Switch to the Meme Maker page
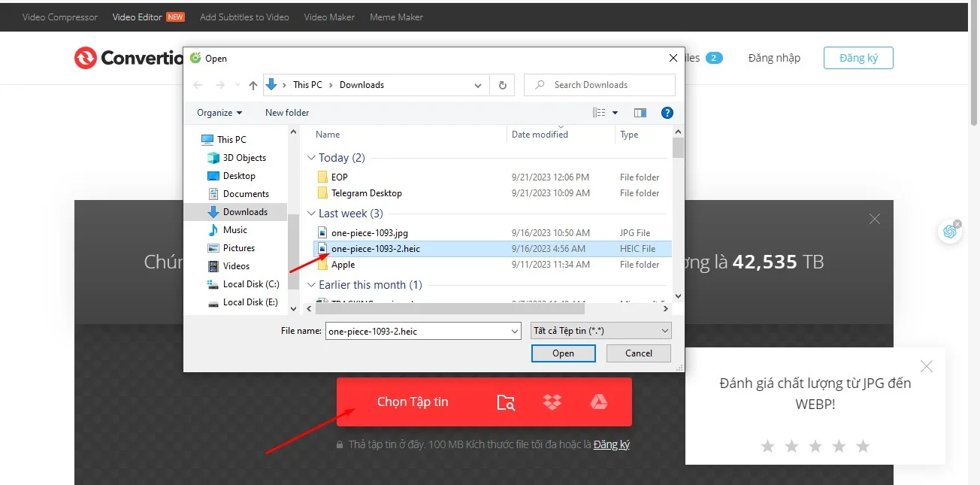Image resolution: width=980 pixels, height=485 pixels. (x=396, y=17)
